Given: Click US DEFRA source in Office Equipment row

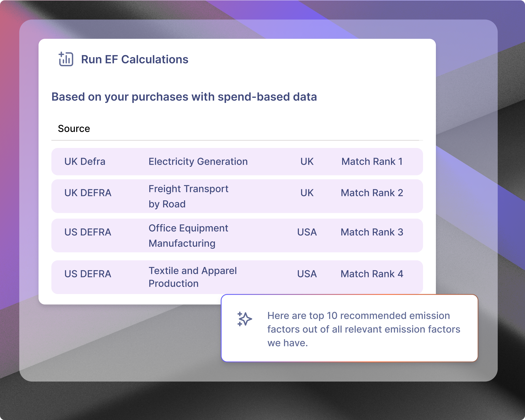Looking at the screenshot, I should [88, 232].
